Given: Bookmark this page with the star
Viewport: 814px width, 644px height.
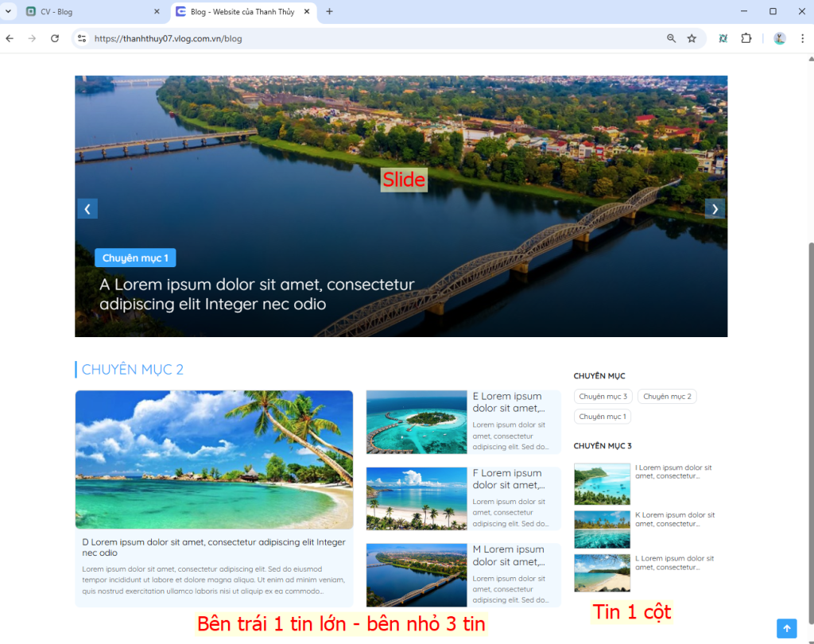Looking at the screenshot, I should 692,38.
